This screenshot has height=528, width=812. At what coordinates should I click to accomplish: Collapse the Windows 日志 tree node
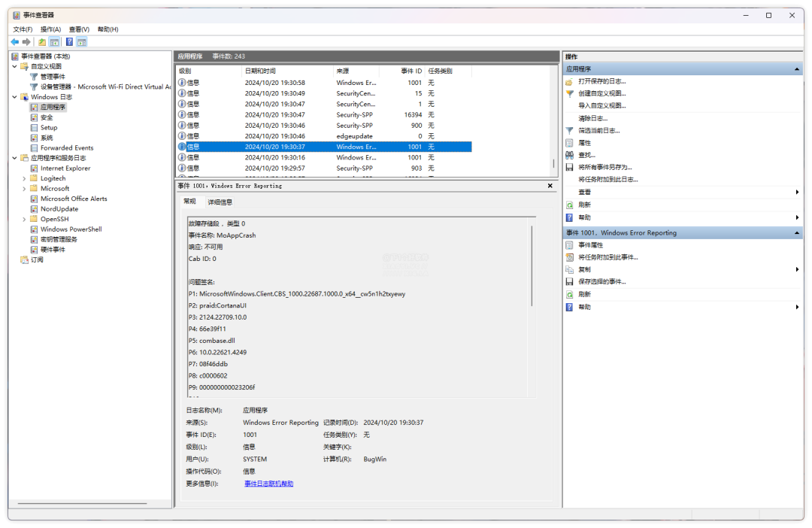(14, 97)
